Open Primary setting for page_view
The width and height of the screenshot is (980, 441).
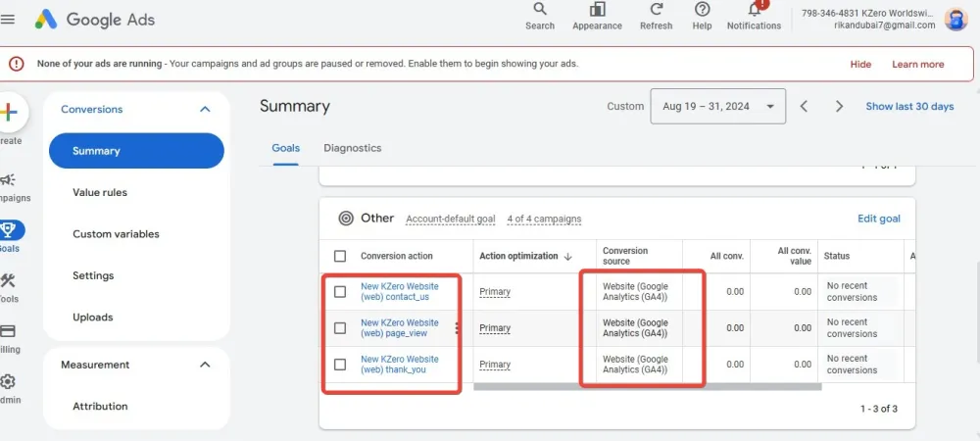click(x=495, y=328)
